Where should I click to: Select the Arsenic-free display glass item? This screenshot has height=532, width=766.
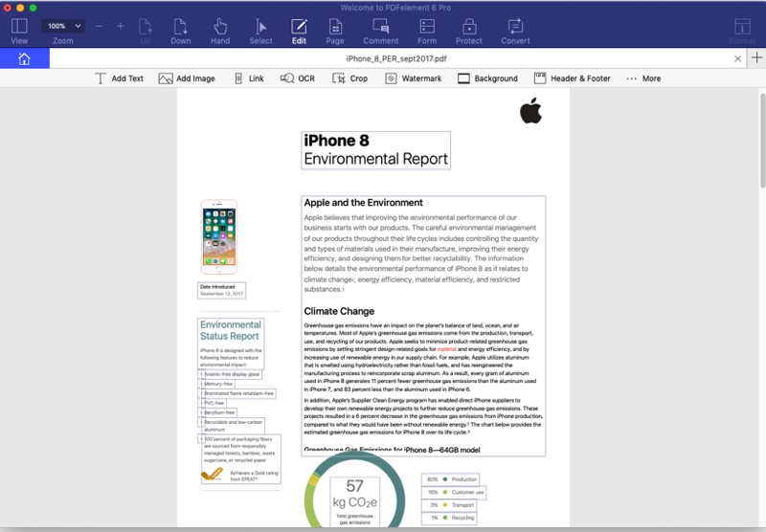click(x=231, y=374)
